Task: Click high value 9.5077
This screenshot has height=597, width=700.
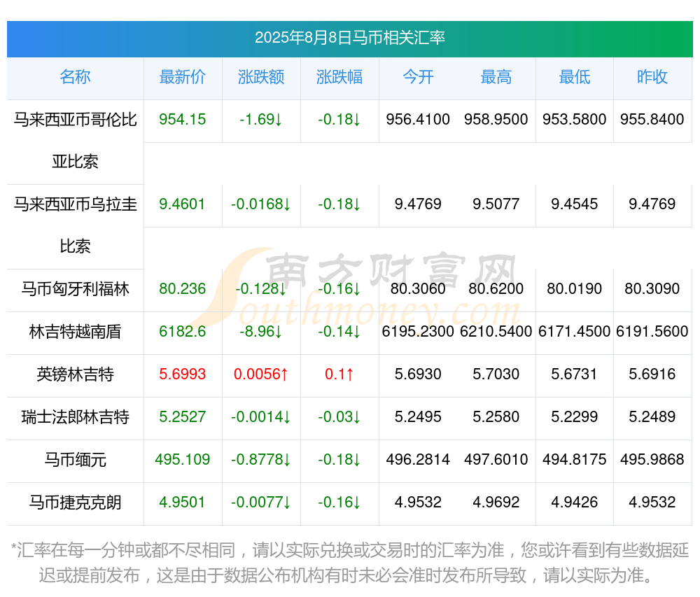Action: pyautogui.click(x=496, y=204)
